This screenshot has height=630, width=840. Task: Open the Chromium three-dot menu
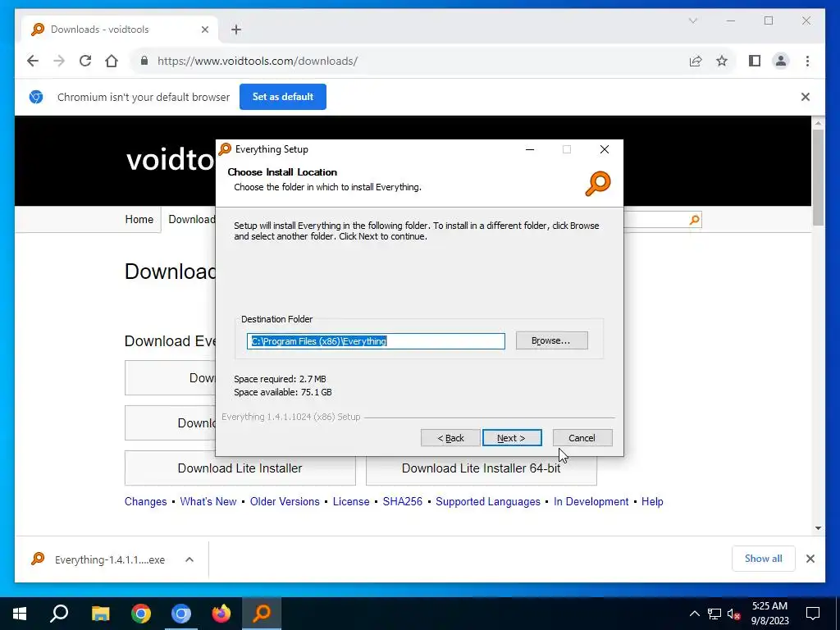[x=807, y=61]
